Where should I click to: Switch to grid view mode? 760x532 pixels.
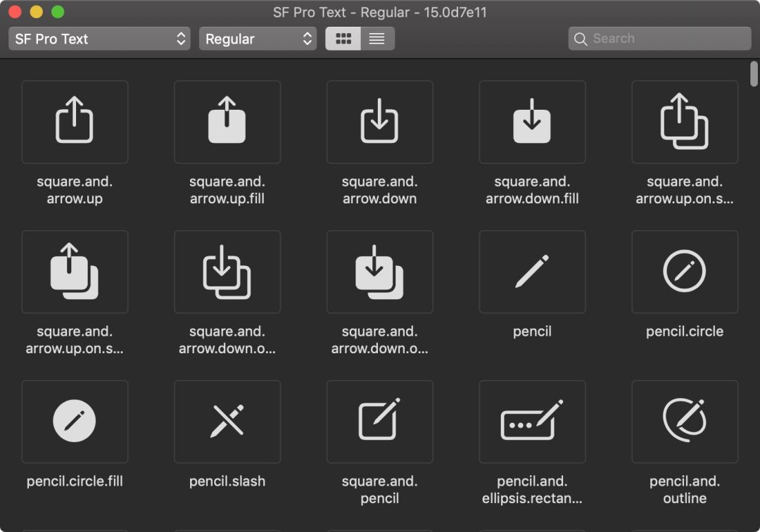click(x=343, y=39)
